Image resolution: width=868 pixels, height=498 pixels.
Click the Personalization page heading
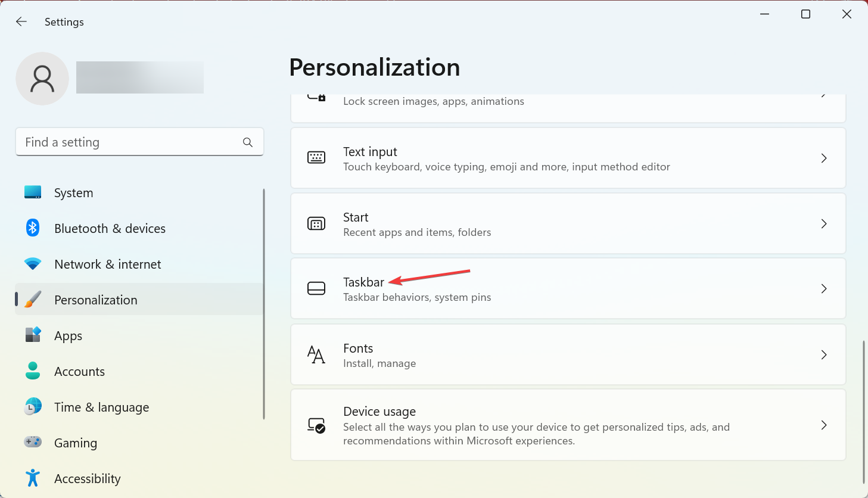375,67
